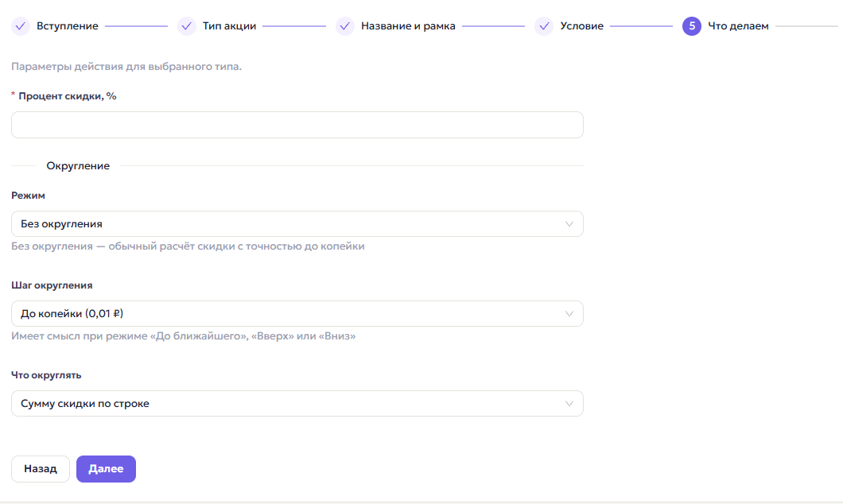Screen dimensions: 843x504
Task: Click the Шаг округления field label
Action: tap(52, 285)
